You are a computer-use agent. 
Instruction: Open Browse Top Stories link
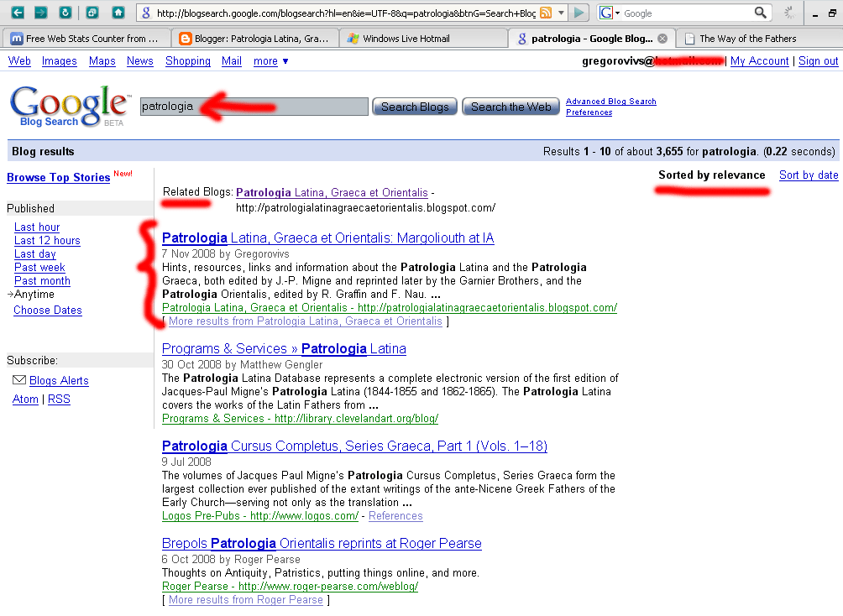[59, 177]
